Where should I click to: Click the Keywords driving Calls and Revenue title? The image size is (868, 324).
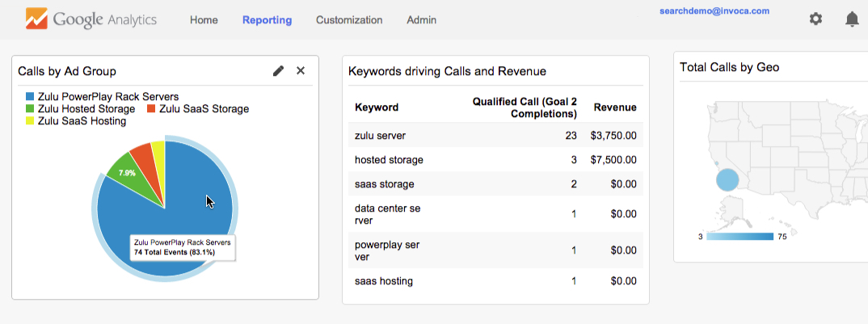pyautogui.click(x=447, y=71)
